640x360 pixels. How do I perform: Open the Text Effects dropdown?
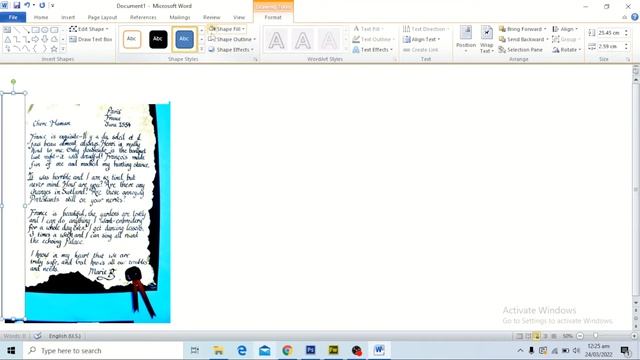(373, 49)
